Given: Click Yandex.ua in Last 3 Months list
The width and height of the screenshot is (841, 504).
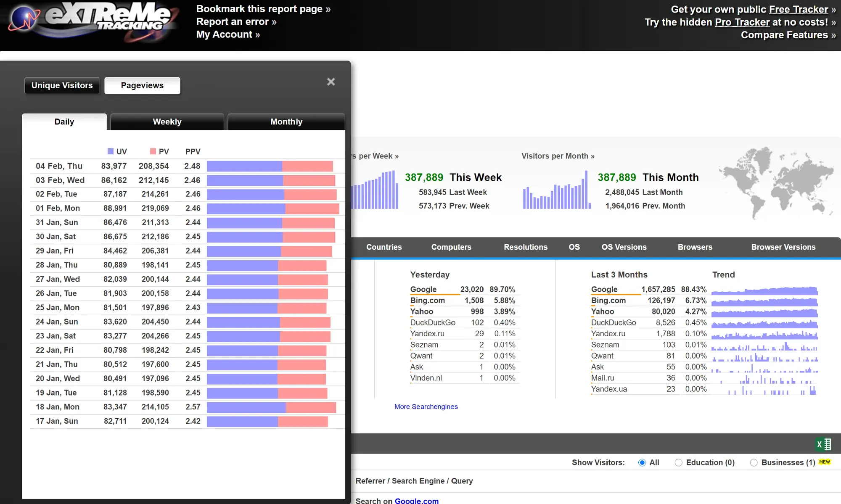Looking at the screenshot, I should 609,389.
